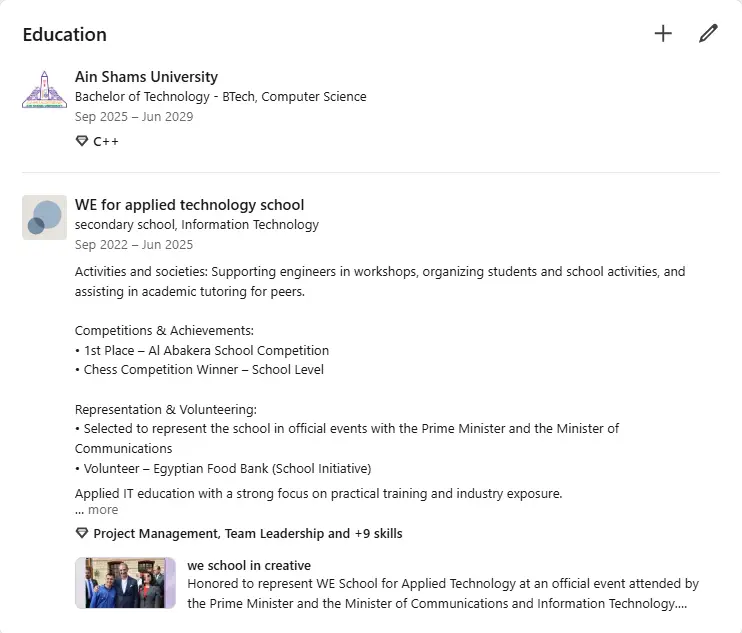The width and height of the screenshot is (742, 633).
Task: Click the Bachelor of Technology degree line
Action: tap(221, 97)
